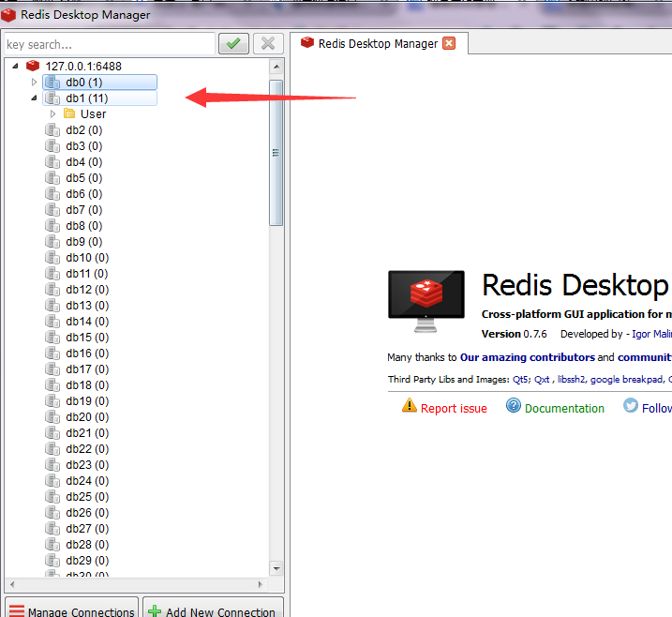672x617 pixels.
Task: Select the text 'db20 (0)'
Action: [x=87, y=416]
